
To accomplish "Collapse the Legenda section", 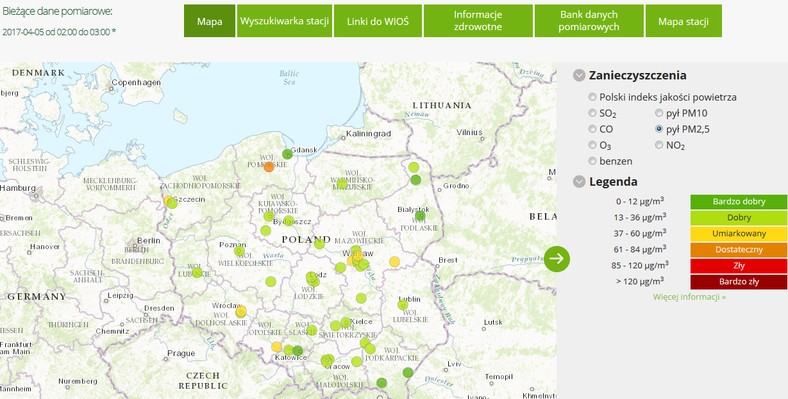I will [x=579, y=181].
